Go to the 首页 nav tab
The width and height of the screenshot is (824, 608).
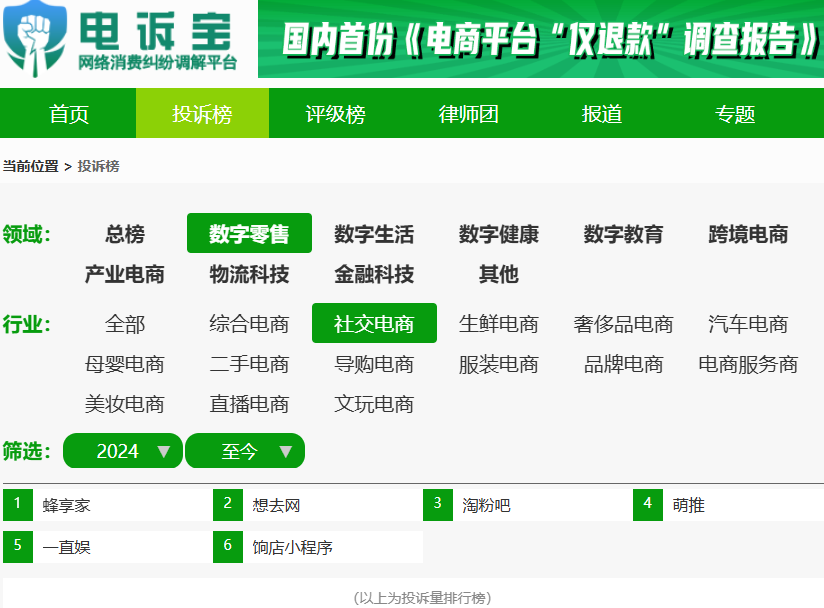coord(69,114)
